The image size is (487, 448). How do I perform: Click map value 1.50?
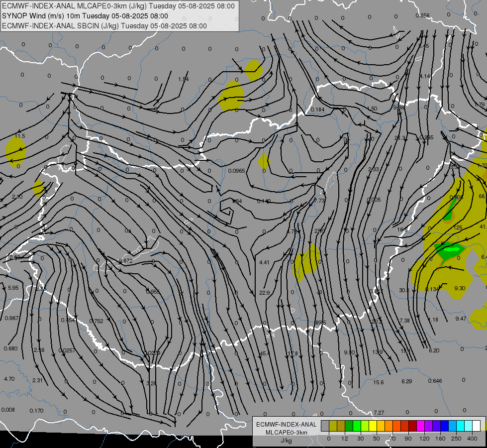(372, 109)
